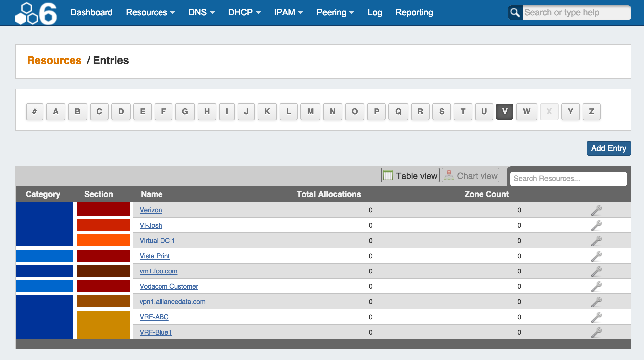Click the 6connect logo icon
Screen dimensions: 644x360
click(x=36, y=13)
